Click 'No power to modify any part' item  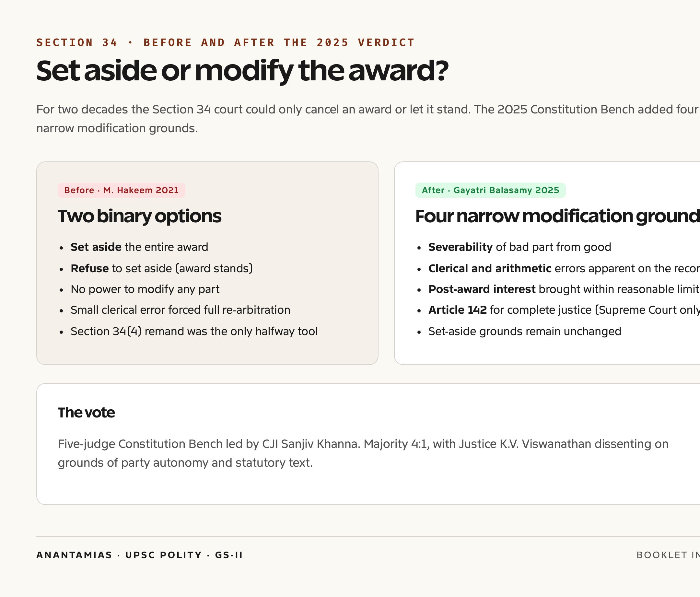145,289
